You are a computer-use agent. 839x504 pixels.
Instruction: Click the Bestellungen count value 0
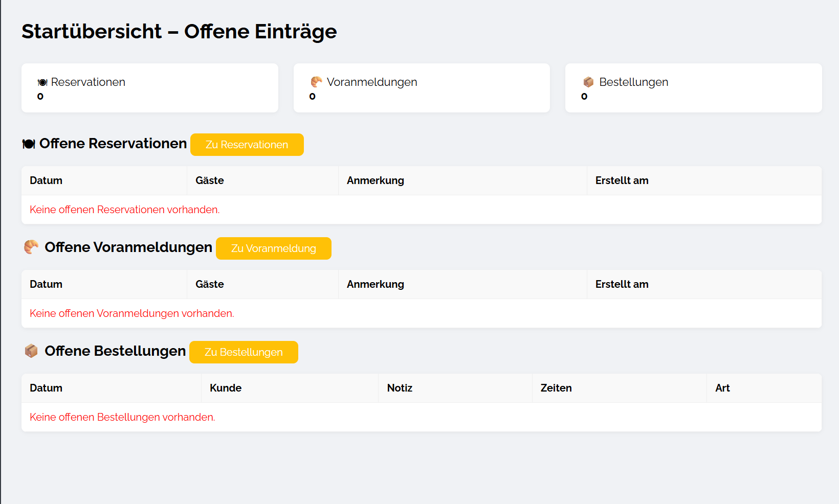point(584,97)
